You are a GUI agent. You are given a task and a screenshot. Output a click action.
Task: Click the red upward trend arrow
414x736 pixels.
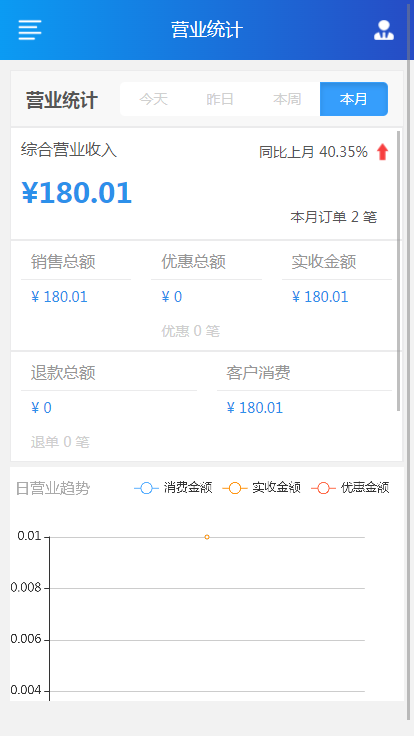coord(383,152)
